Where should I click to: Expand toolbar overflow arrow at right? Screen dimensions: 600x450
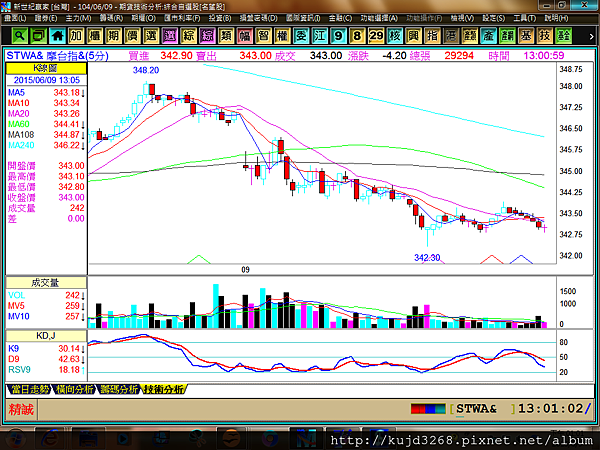591,36
